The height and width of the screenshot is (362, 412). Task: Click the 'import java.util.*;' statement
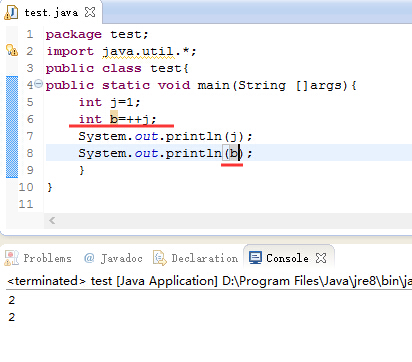tap(121, 51)
